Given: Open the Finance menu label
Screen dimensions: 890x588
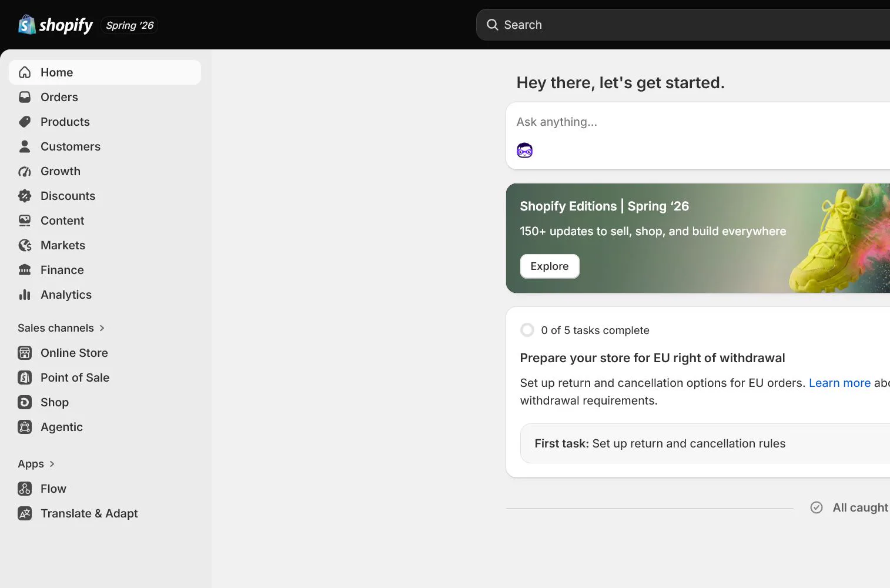Looking at the screenshot, I should [x=62, y=270].
